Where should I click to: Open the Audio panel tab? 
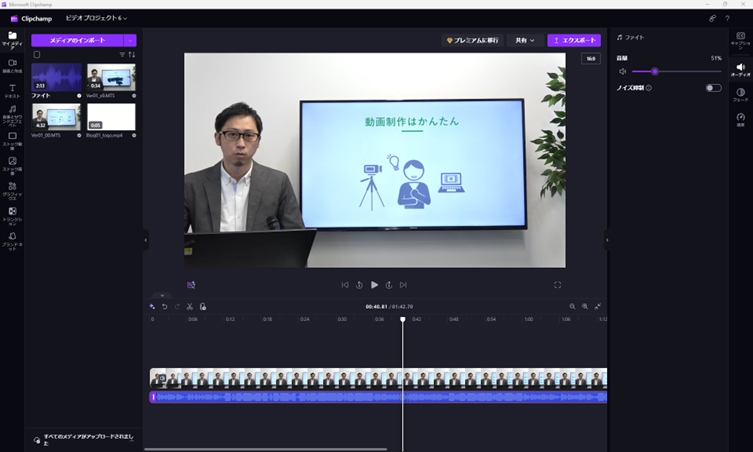(x=741, y=70)
